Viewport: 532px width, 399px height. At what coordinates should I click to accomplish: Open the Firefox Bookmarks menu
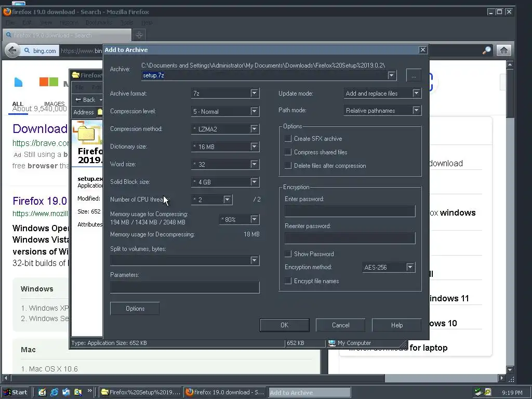tap(99, 22)
